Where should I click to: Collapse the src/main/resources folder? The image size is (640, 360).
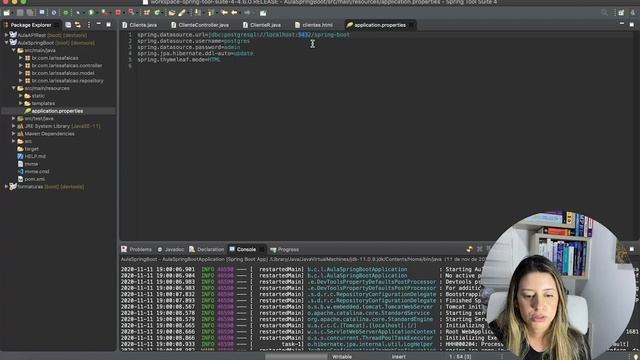pos(13,88)
